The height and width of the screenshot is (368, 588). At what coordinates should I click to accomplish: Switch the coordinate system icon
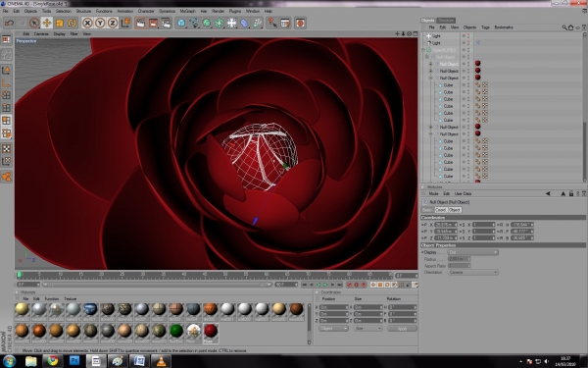(125, 23)
